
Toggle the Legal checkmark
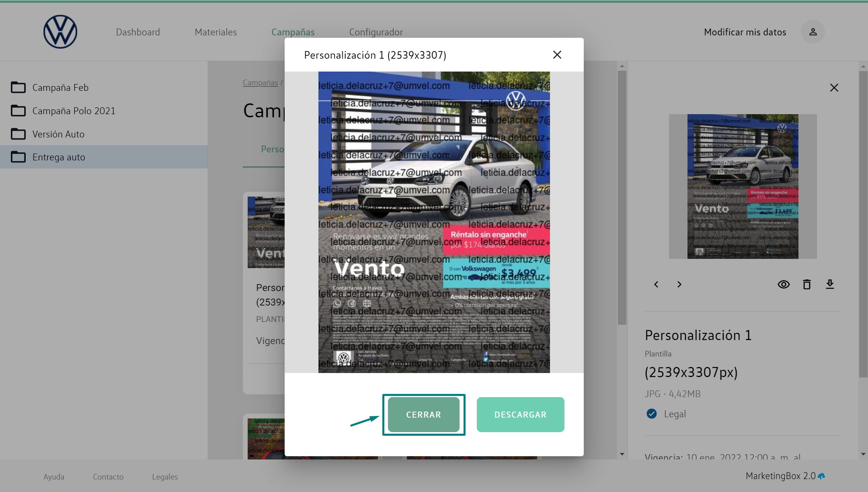pyautogui.click(x=651, y=414)
